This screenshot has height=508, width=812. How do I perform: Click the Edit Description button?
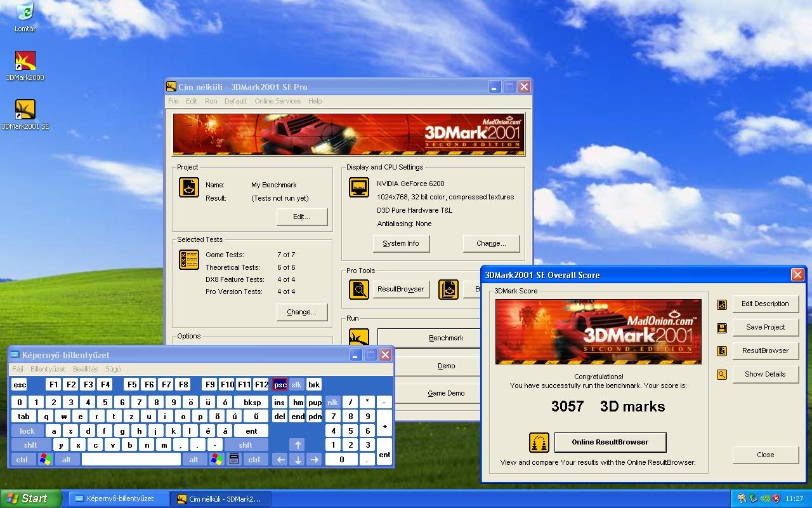766,304
